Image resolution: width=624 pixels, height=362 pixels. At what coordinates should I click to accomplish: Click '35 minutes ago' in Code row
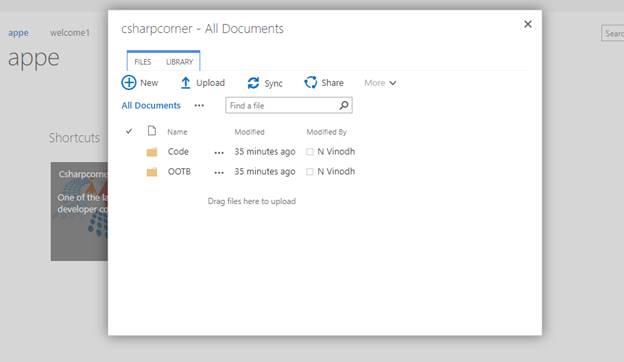[265, 152]
